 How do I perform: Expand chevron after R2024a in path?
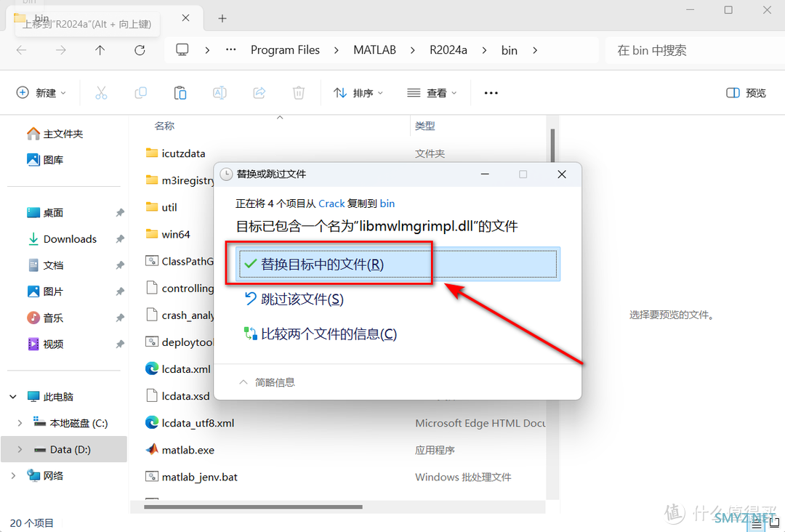click(484, 50)
